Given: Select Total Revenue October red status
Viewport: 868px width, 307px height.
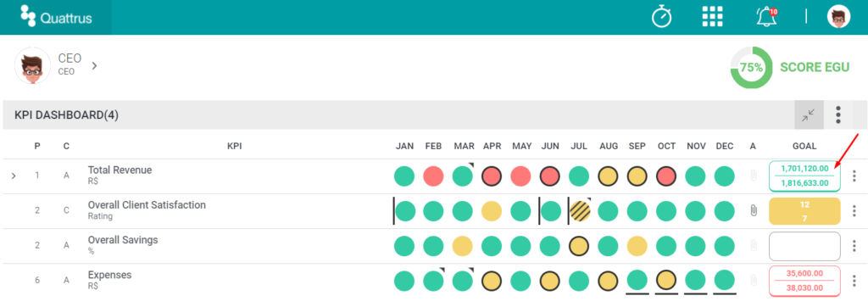Looking at the screenshot, I should tap(666, 176).
